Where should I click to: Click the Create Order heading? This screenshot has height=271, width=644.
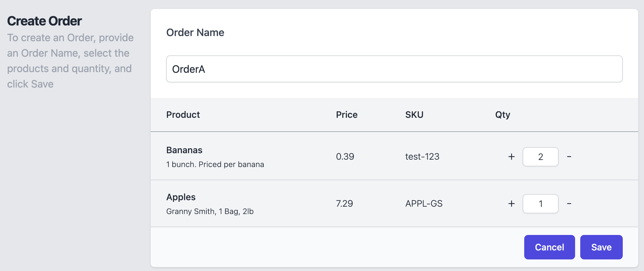point(44,21)
